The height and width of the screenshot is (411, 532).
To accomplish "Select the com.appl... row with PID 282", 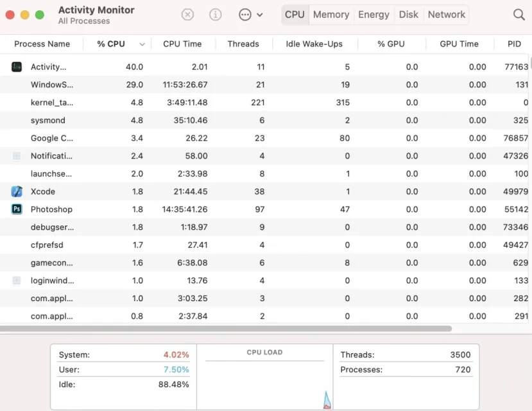I will (x=264, y=299).
